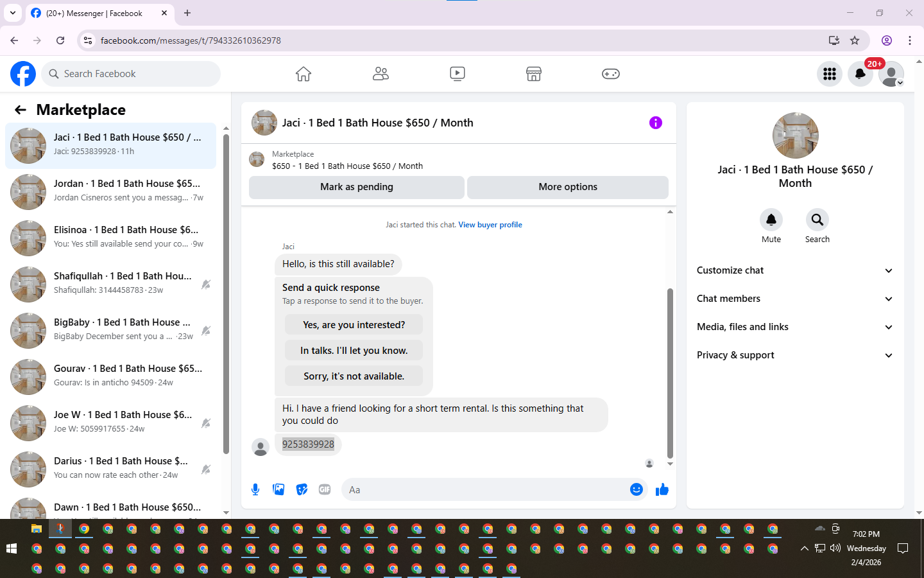Open the taskbar volume control
The height and width of the screenshot is (578, 924).
click(x=835, y=548)
